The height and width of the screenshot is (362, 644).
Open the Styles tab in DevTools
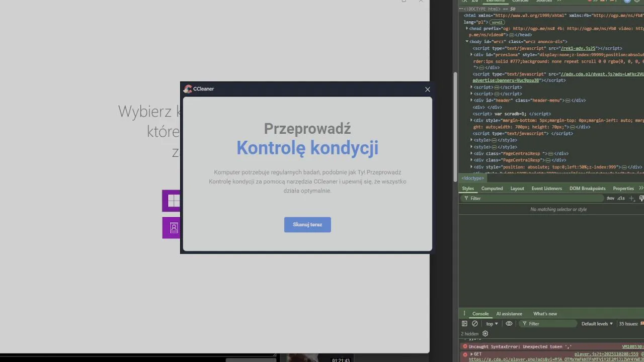click(x=468, y=189)
